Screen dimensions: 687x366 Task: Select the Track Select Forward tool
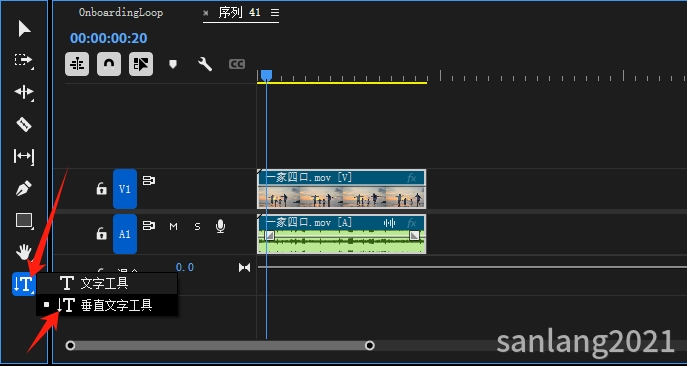(24, 60)
